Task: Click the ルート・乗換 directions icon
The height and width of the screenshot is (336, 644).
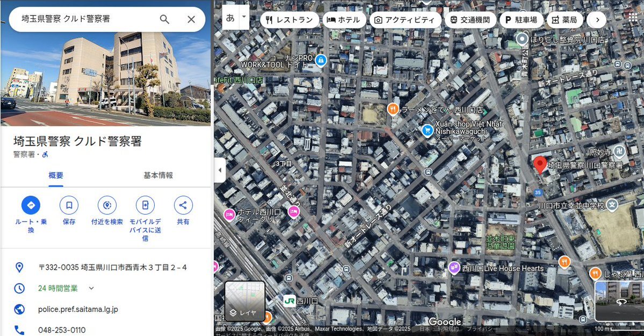Action: [x=31, y=205]
